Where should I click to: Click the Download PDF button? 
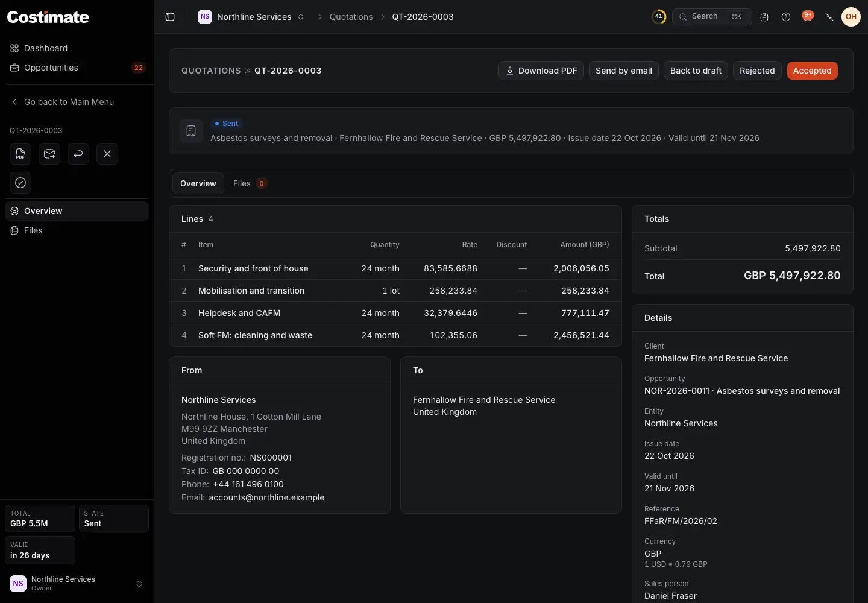point(541,71)
